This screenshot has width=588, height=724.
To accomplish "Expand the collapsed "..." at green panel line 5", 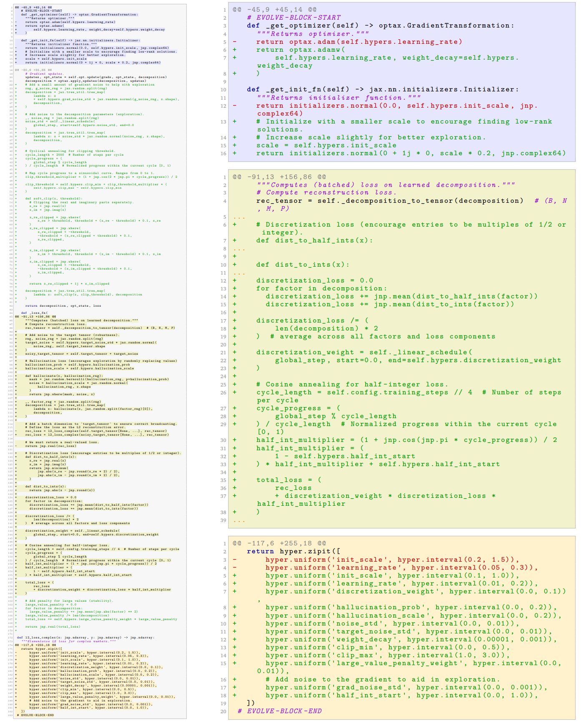I will [x=239, y=217].
